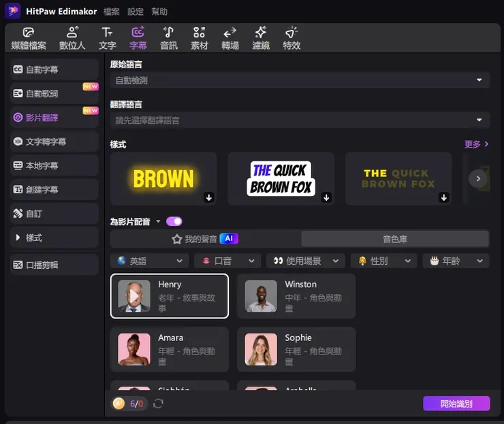Show next subtitle styles with arrow
The width and height of the screenshot is (504, 424).
478,178
